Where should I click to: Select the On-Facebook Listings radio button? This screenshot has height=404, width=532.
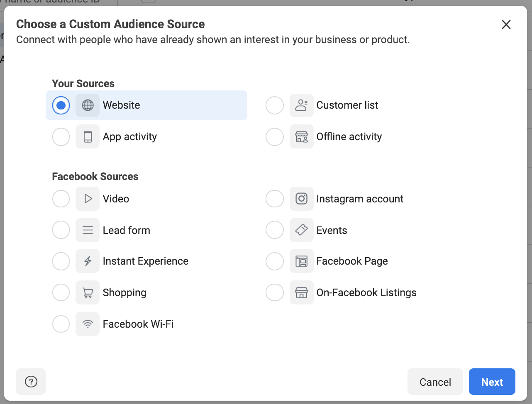click(x=275, y=293)
